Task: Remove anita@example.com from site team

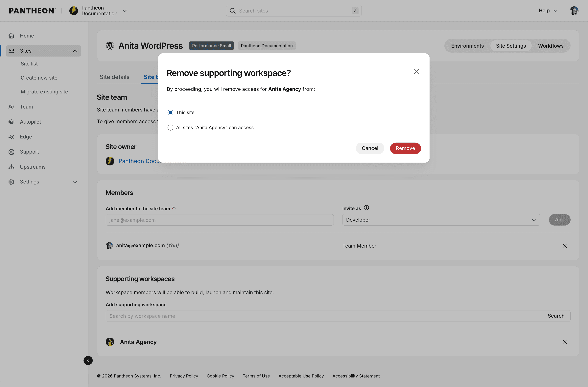Action: pos(565,246)
